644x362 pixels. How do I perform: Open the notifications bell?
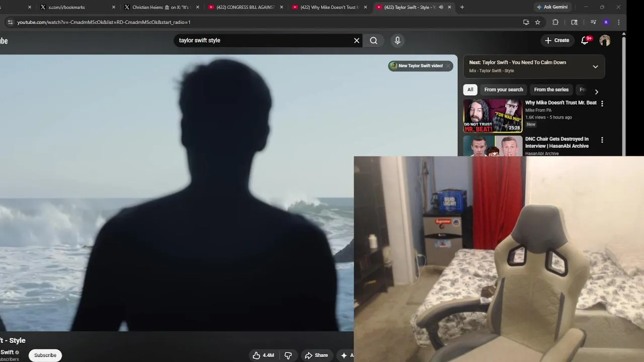(585, 40)
